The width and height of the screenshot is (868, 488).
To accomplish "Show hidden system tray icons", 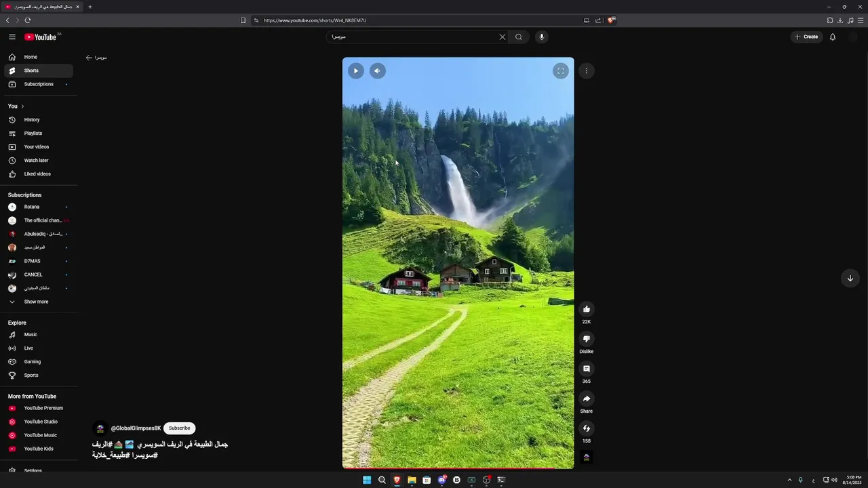I will pyautogui.click(x=789, y=480).
